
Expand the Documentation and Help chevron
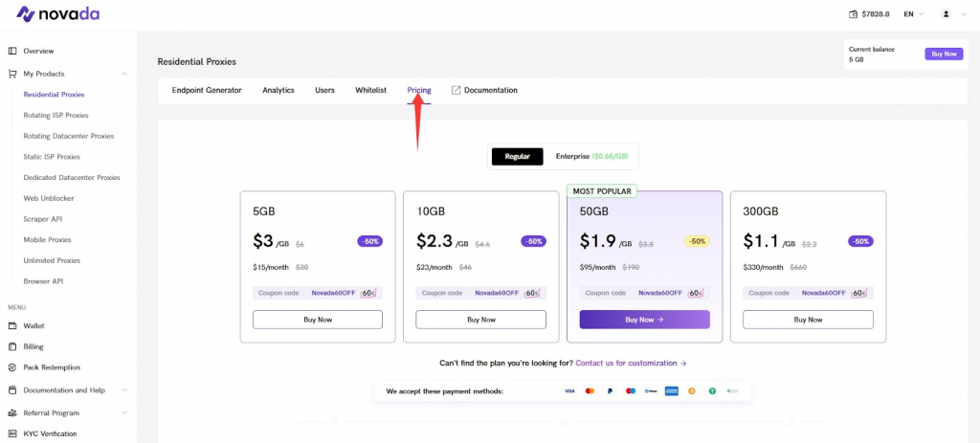124,389
